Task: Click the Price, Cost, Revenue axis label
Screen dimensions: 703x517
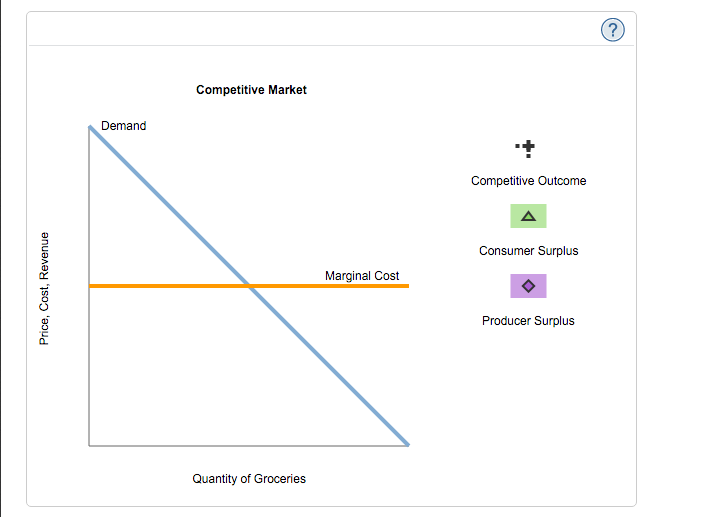Action: [x=44, y=289]
